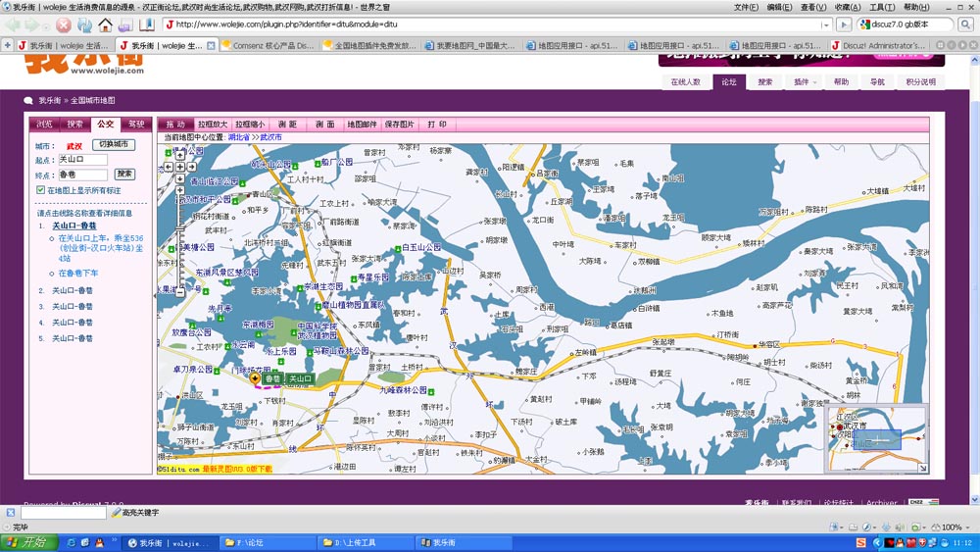Screen dimensions: 980x552
Task: Click the 打印 toolbar button
Action: click(437, 125)
